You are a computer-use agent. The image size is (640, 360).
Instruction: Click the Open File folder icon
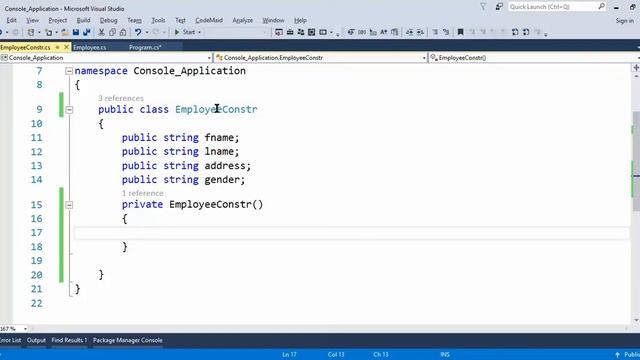coord(64,32)
